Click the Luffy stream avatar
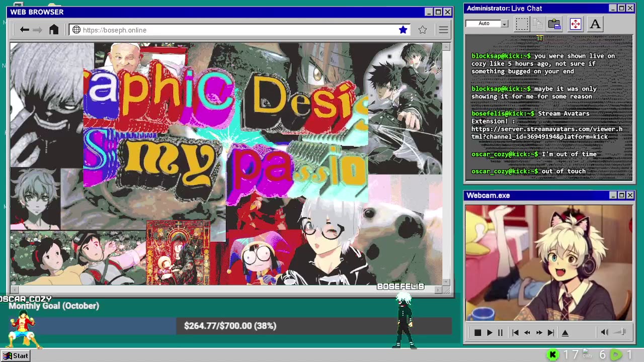This screenshot has width=644, height=362. point(23,330)
